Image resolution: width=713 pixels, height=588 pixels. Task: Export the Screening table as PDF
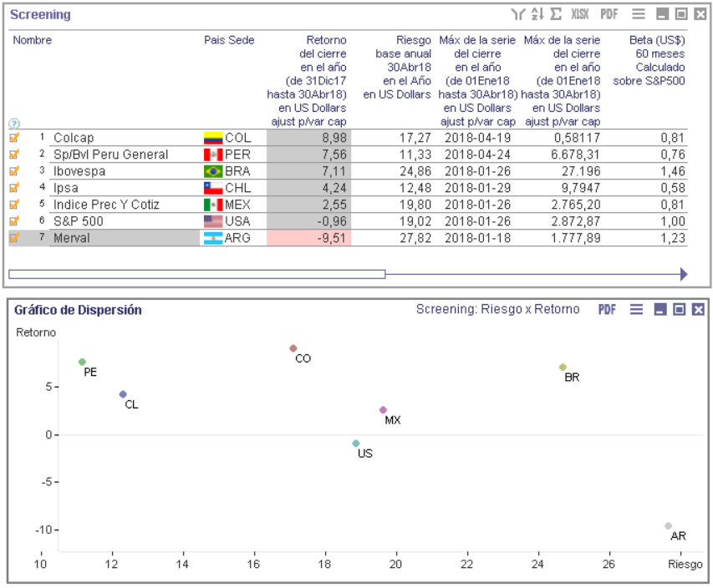(x=609, y=14)
